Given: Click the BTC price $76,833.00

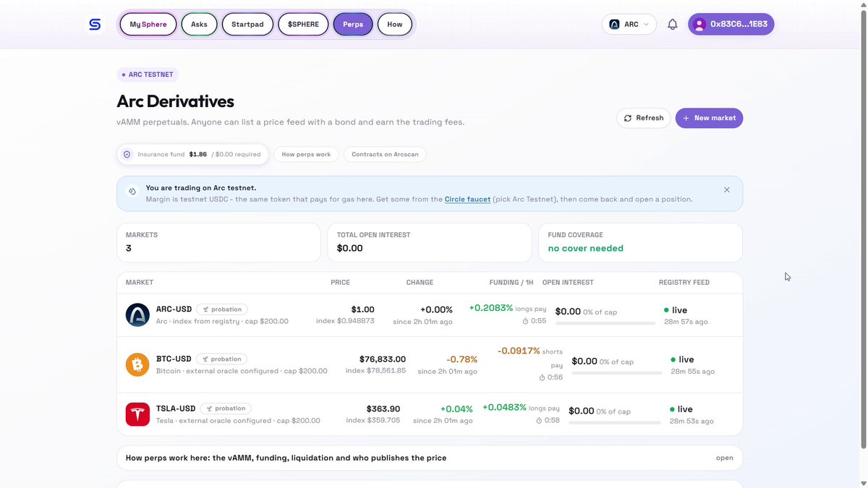Looking at the screenshot, I should [x=383, y=359].
